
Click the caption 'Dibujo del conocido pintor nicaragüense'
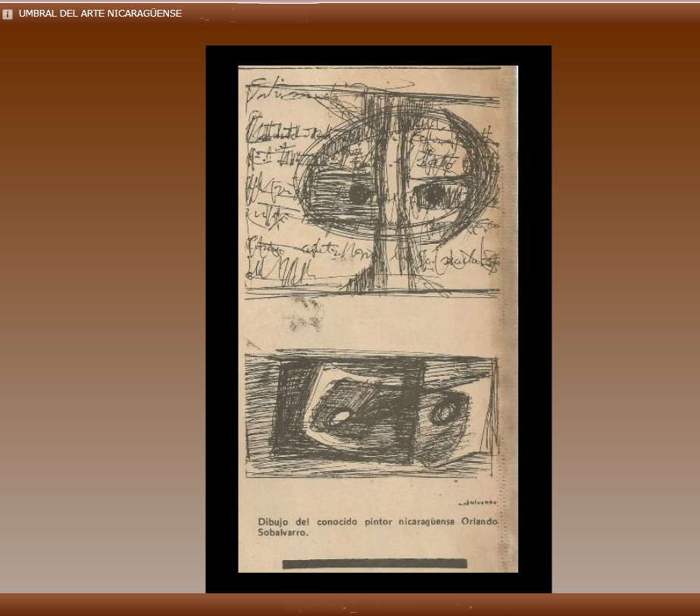coord(356,522)
